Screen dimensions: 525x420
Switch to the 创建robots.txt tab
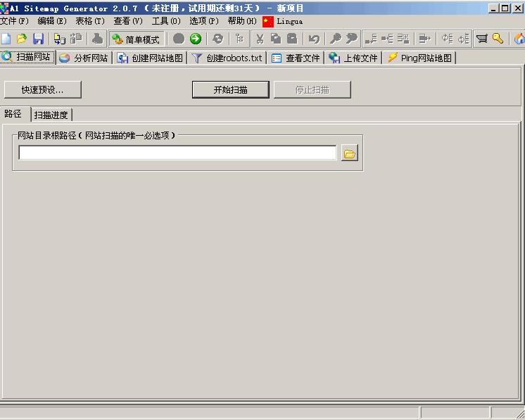227,58
